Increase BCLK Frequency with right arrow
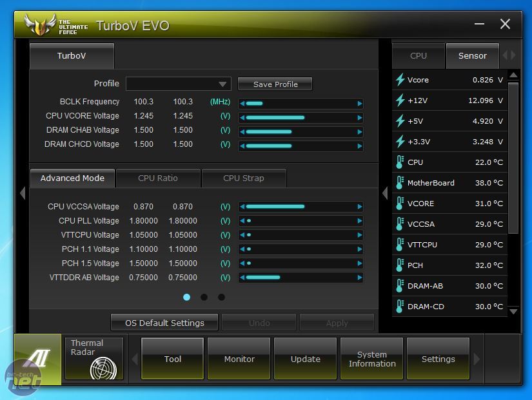This screenshot has height=400, width=532. pos(360,104)
